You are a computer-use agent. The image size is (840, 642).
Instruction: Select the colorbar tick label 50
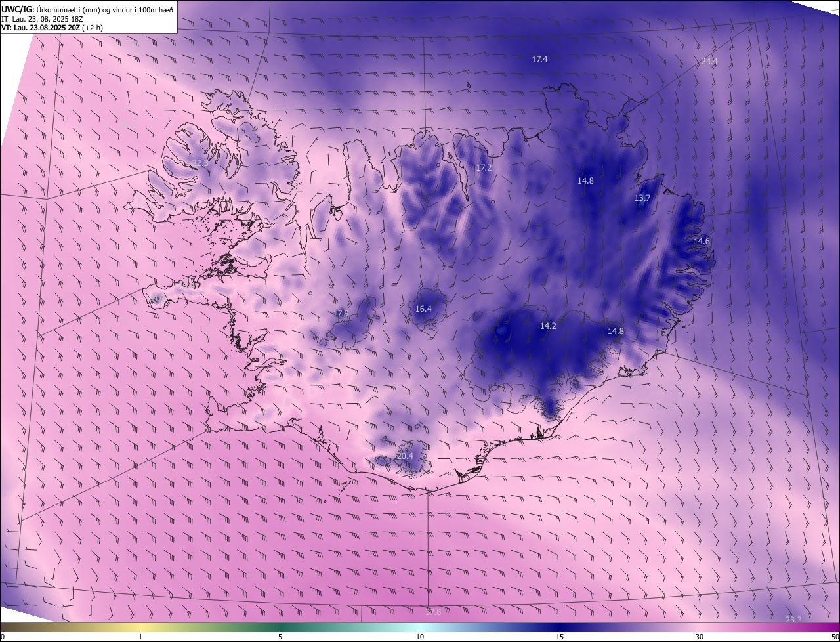click(x=835, y=637)
